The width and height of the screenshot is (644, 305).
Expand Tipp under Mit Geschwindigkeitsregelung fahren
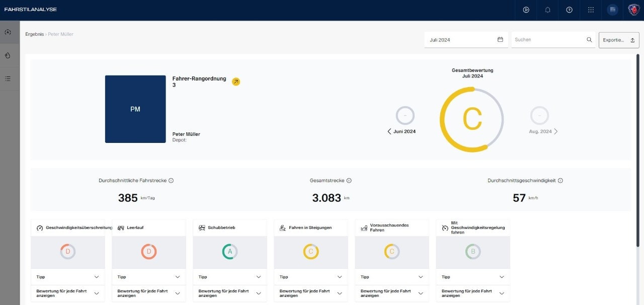[x=473, y=277]
